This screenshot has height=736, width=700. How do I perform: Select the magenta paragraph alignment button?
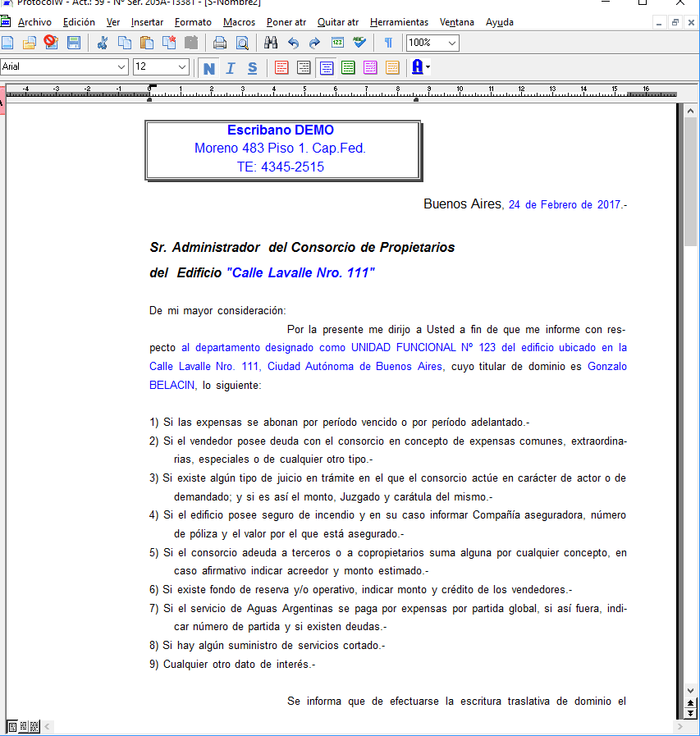pyautogui.click(x=370, y=68)
